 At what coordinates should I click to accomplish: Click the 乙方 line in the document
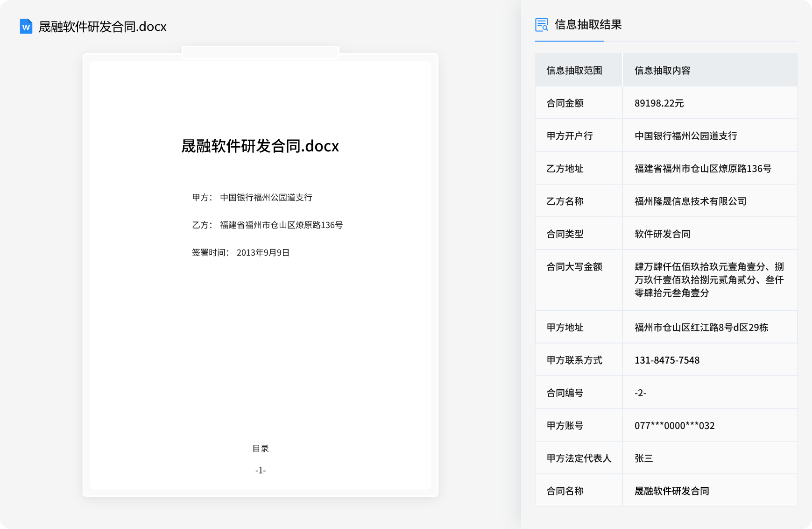tap(267, 225)
